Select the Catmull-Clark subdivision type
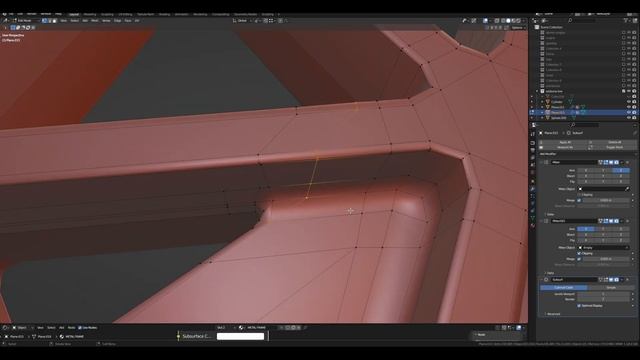The width and height of the screenshot is (640, 360). pyautogui.click(x=564, y=287)
